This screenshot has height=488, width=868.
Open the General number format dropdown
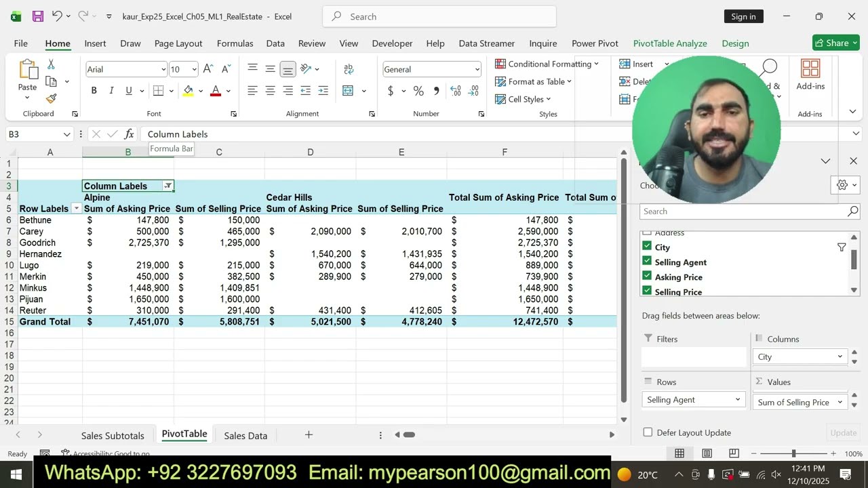tap(477, 69)
